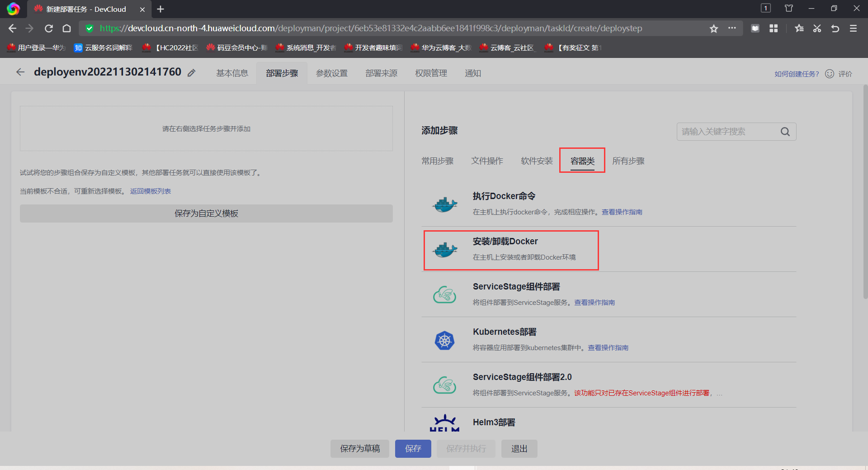The width and height of the screenshot is (868, 470).
Task: Open the 开发者趣味填词 bookmark
Action: pyautogui.click(x=373, y=47)
